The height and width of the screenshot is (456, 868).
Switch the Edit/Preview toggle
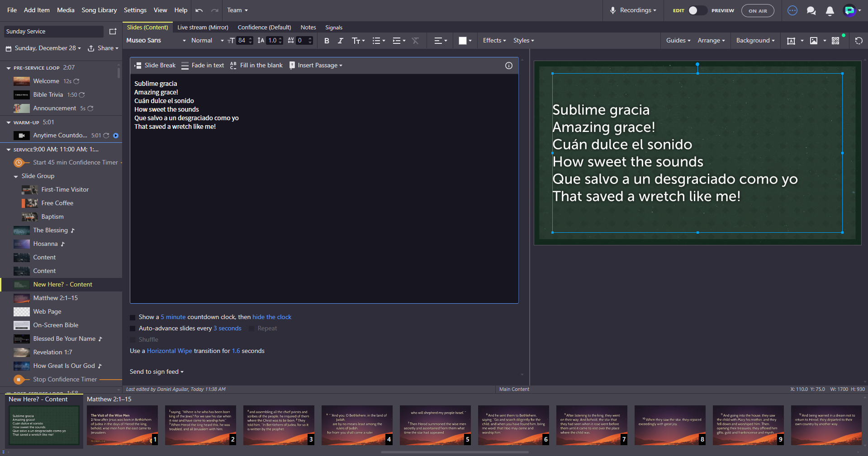(697, 10)
